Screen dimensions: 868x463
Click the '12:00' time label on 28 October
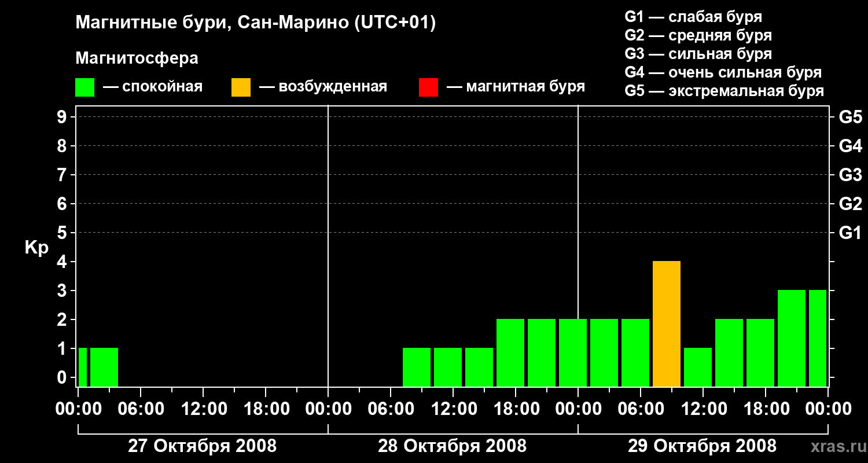453,409
